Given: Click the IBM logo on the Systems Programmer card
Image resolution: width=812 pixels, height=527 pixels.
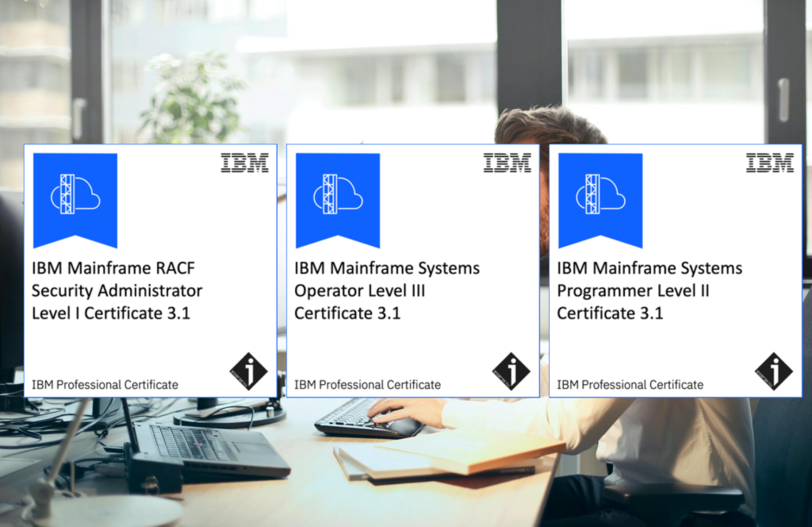Looking at the screenshot, I should pyautogui.click(x=770, y=163).
